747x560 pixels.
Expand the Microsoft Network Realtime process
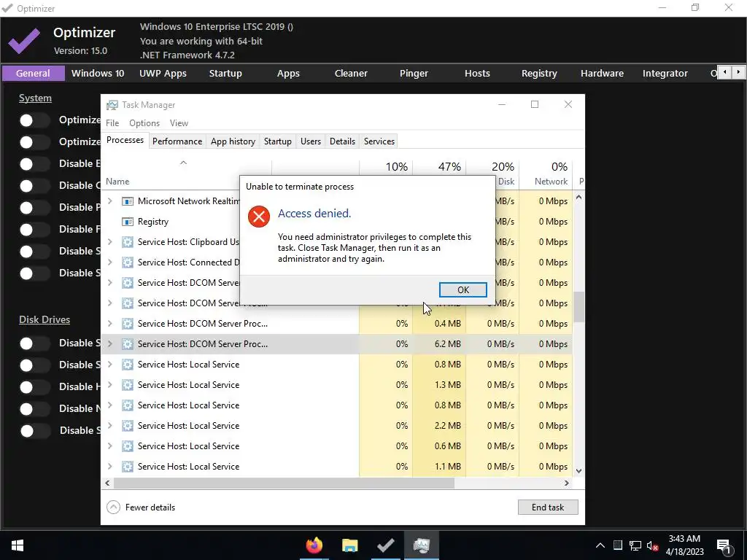point(110,201)
